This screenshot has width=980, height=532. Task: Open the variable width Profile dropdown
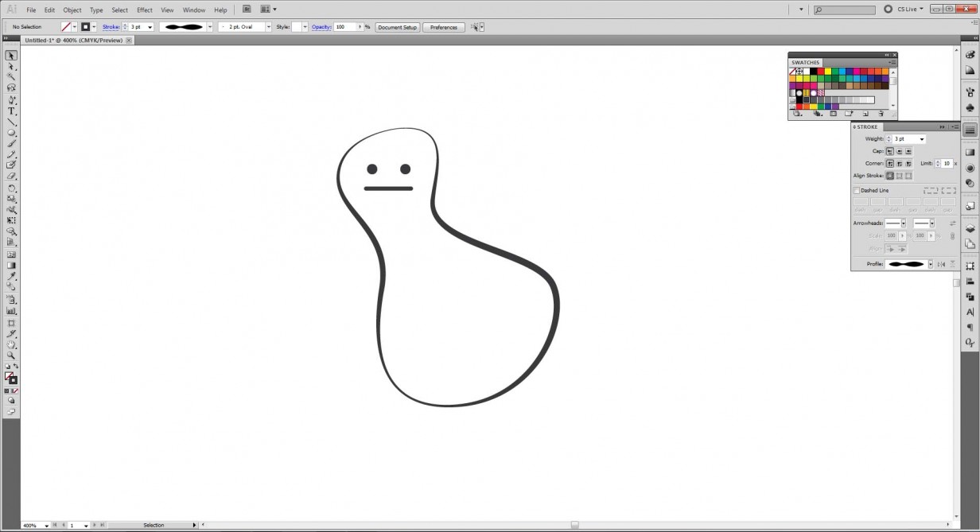pos(931,262)
